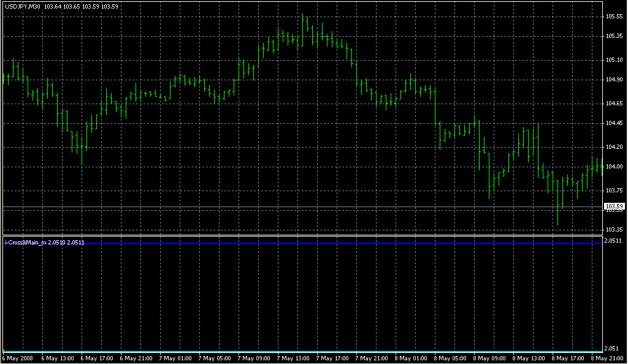Click the 7 May 09:00 time label
This screenshot has height=364, width=628.
[254, 359]
